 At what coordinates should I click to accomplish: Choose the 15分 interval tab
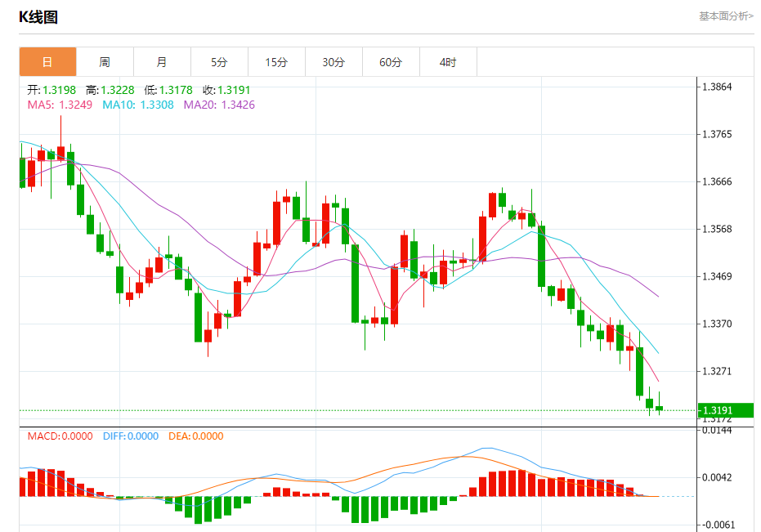click(276, 62)
